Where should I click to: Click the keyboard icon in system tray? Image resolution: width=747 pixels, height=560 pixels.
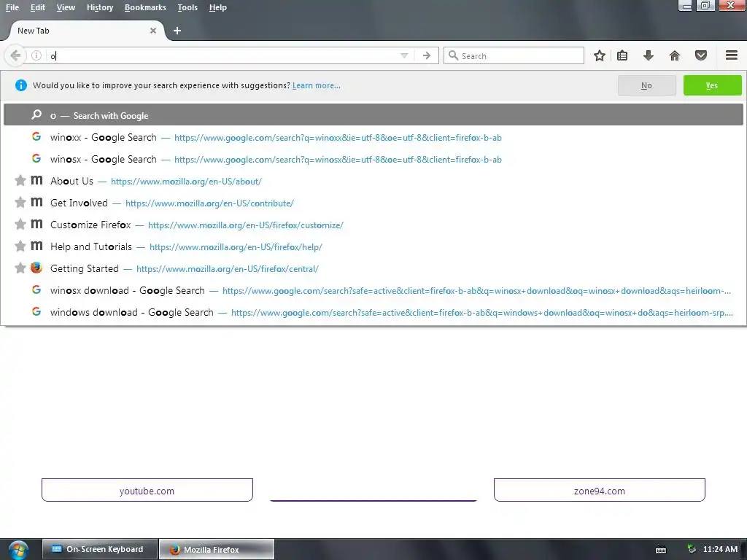click(x=661, y=550)
